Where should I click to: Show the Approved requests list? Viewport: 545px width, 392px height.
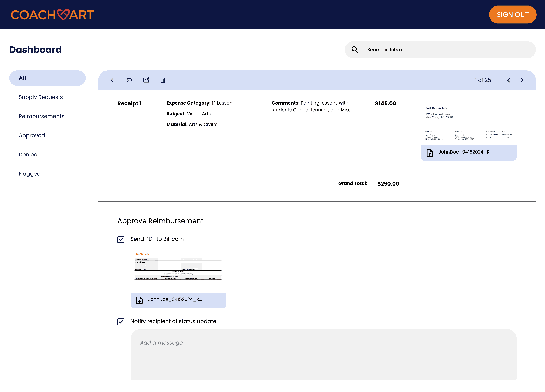(x=32, y=135)
